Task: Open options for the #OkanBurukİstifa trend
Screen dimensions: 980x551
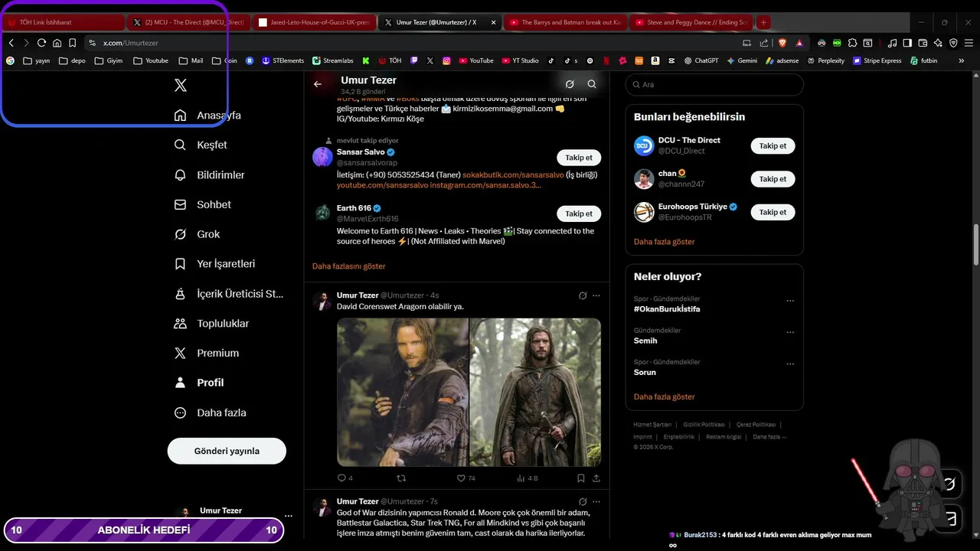Action: (790, 302)
